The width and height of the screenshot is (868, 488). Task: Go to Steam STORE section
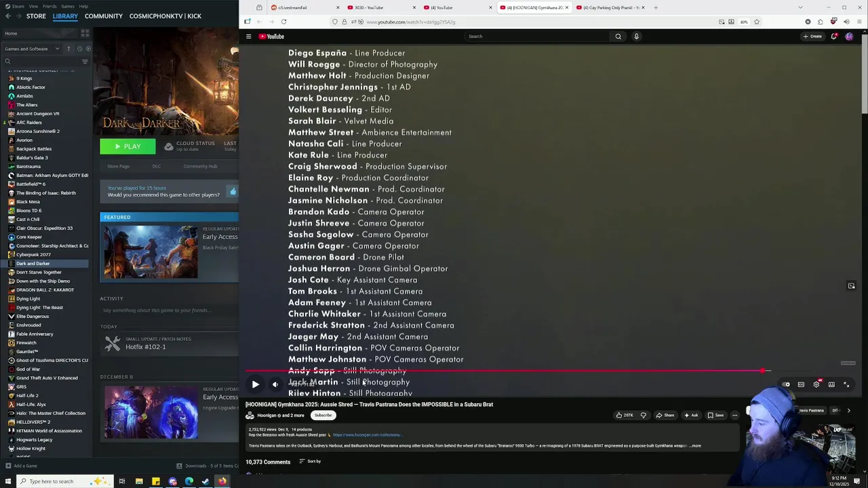pos(36,16)
